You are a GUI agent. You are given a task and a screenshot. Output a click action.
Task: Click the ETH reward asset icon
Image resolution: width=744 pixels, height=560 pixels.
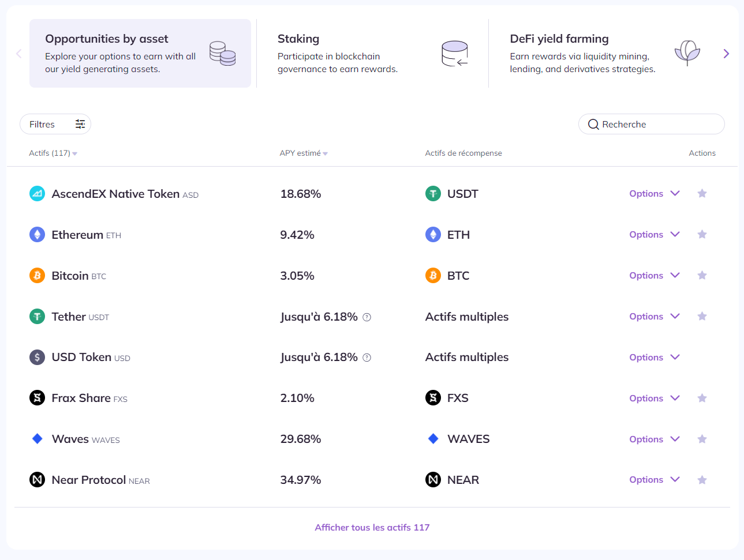tap(433, 235)
